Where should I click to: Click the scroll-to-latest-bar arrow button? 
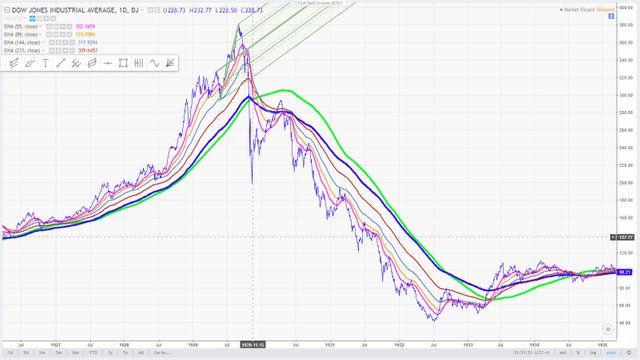[607, 329]
